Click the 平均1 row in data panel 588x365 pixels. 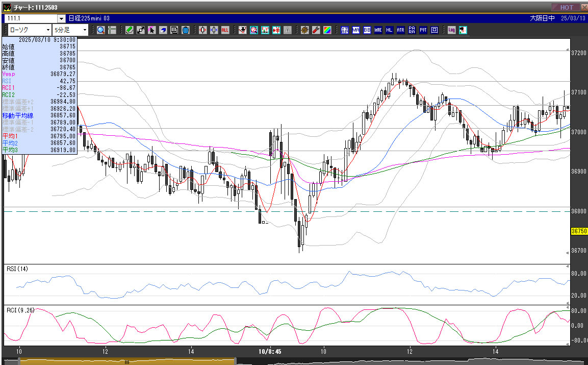tap(39, 136)
